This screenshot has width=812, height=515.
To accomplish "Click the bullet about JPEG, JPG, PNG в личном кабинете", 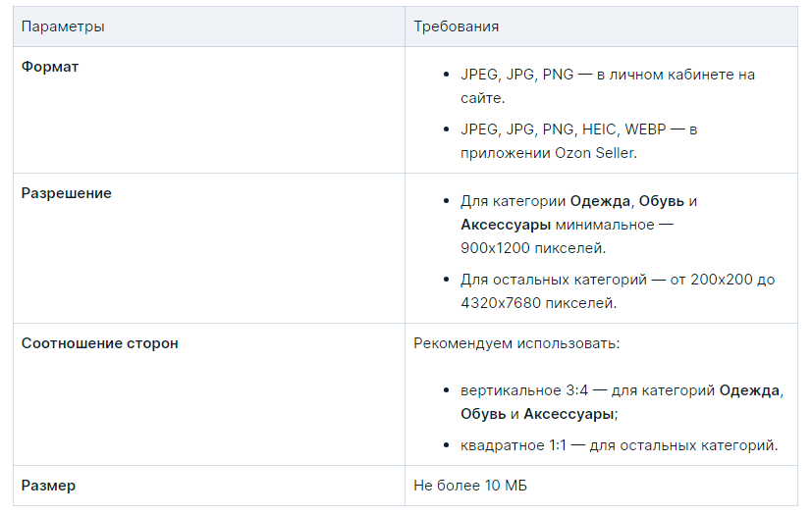I will click(608, 75).
